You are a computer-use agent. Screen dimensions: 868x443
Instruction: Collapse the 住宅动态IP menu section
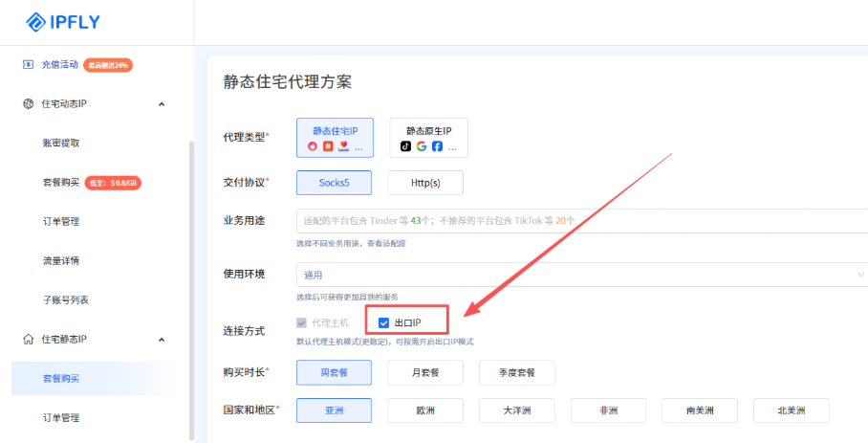click(162, 104)
